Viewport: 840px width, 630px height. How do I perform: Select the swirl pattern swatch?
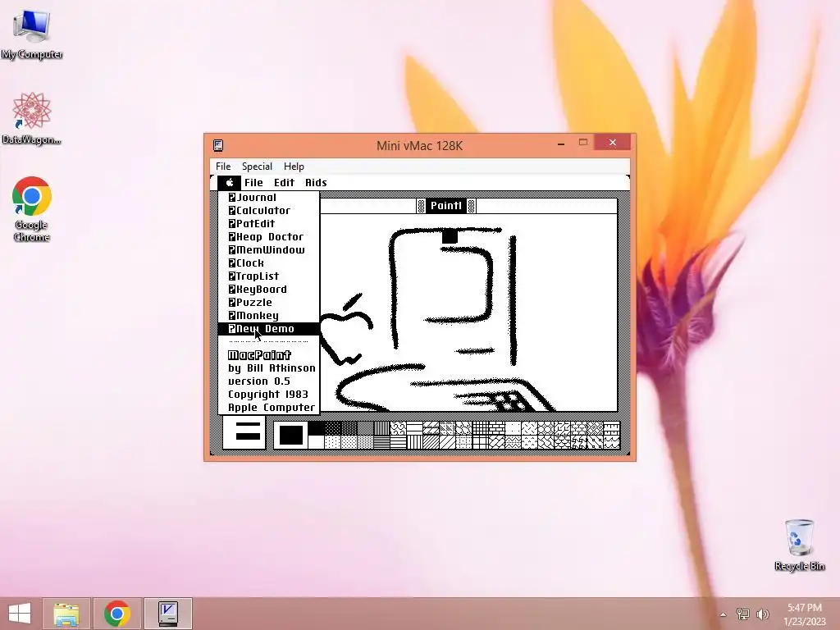click(399, 428)
